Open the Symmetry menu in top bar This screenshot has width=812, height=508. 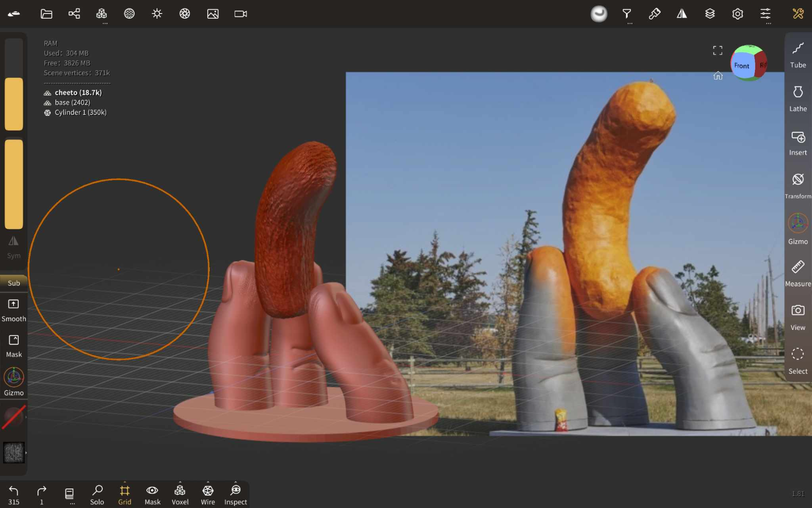click(682, 14)
